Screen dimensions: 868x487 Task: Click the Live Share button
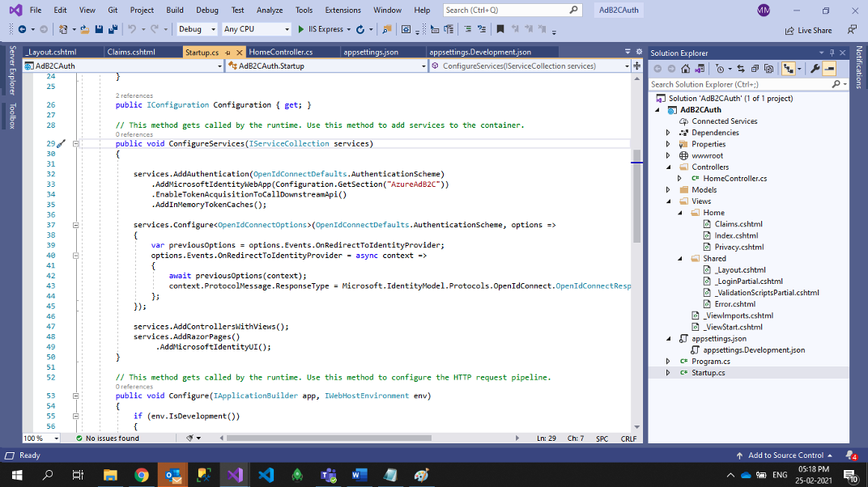pos(808,30)
